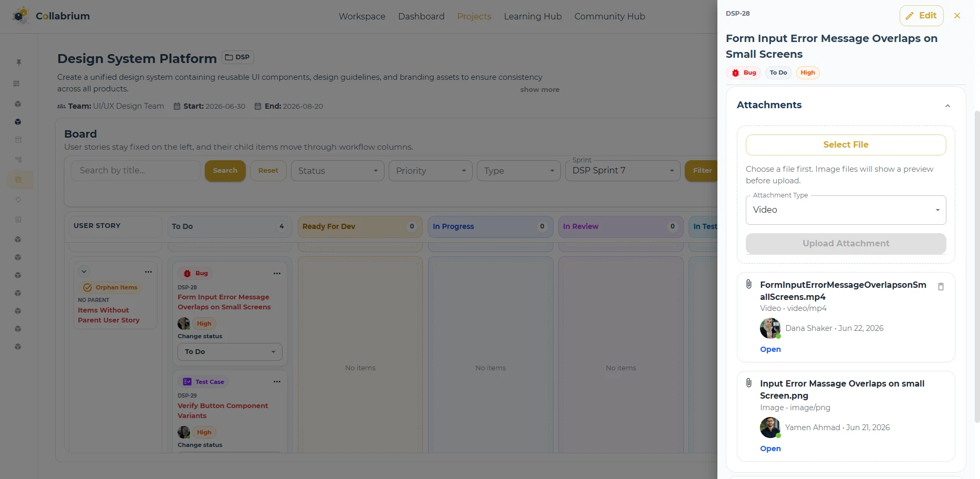980x479 pixels.
Task: Click the Team icon before UI/UX Design Team
Action: [x=61, y=106]
